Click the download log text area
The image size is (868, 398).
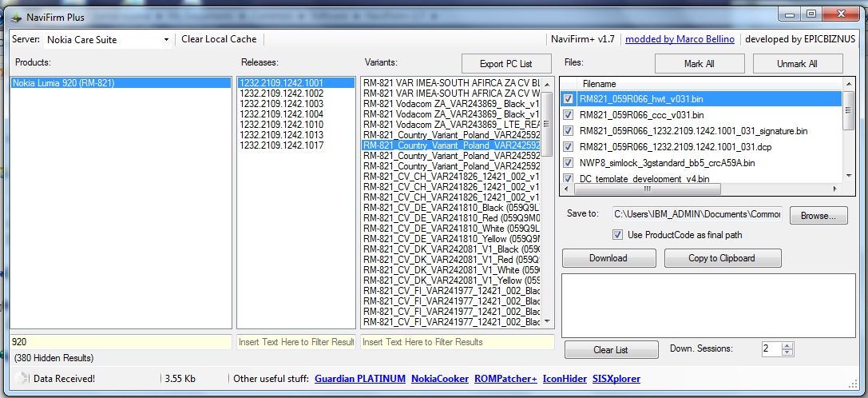708,304
